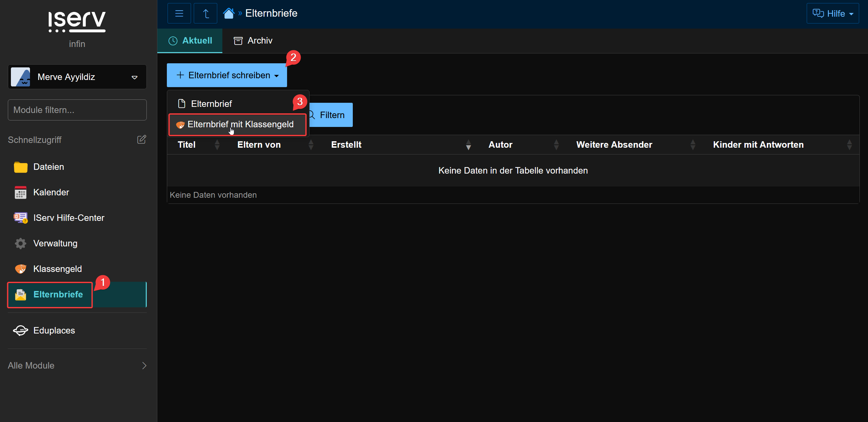Switch to the Archiv tab
The width and height of the screenshot is (868, 422).
click(x=253, y=41)
